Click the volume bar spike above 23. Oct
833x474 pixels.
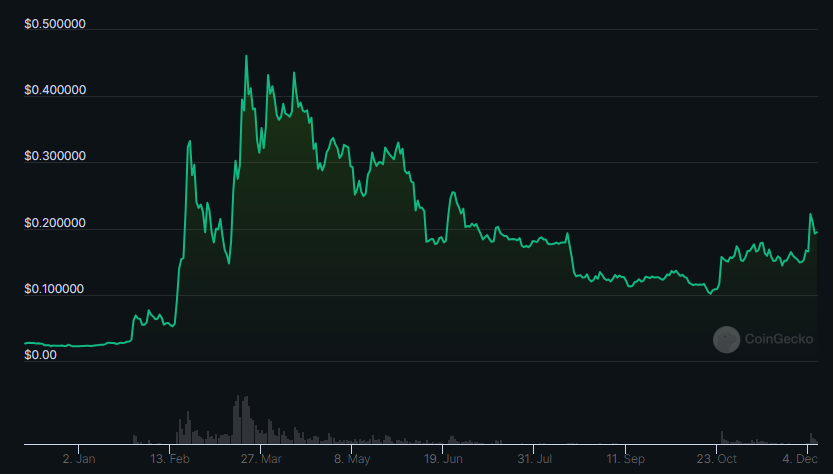(722, 437)
